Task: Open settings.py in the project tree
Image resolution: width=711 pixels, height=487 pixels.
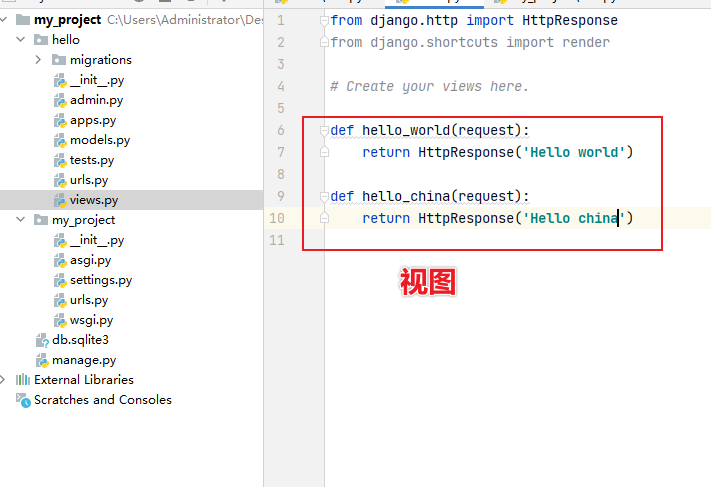Action: click(101, 280)
